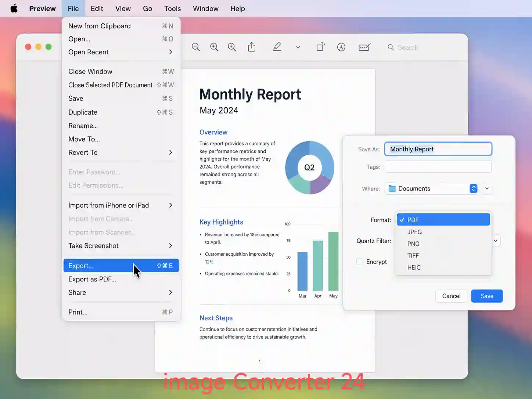Open the Apple menu
The height and width of the screenshot is (399, 532).
14,8
